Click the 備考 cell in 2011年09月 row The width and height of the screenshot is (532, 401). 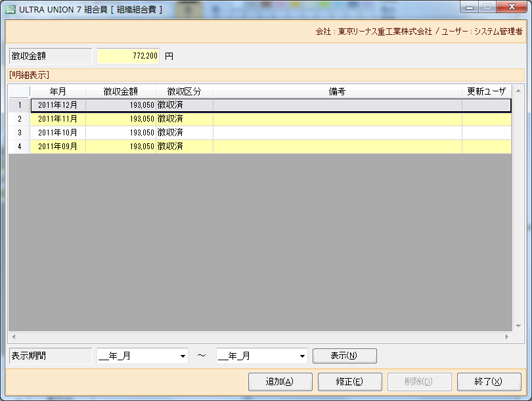[337, 147]
